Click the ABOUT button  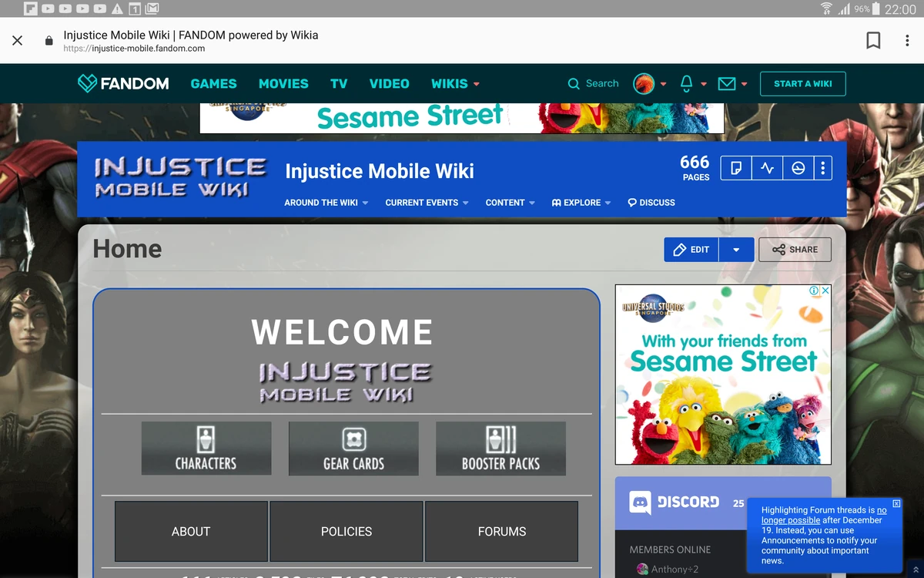[191, 532]
